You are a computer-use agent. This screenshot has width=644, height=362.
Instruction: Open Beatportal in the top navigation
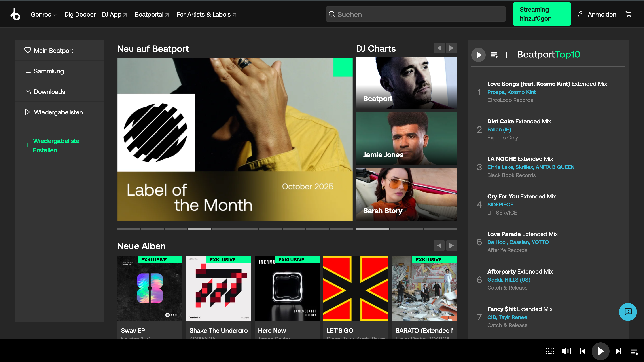[152, 15]
